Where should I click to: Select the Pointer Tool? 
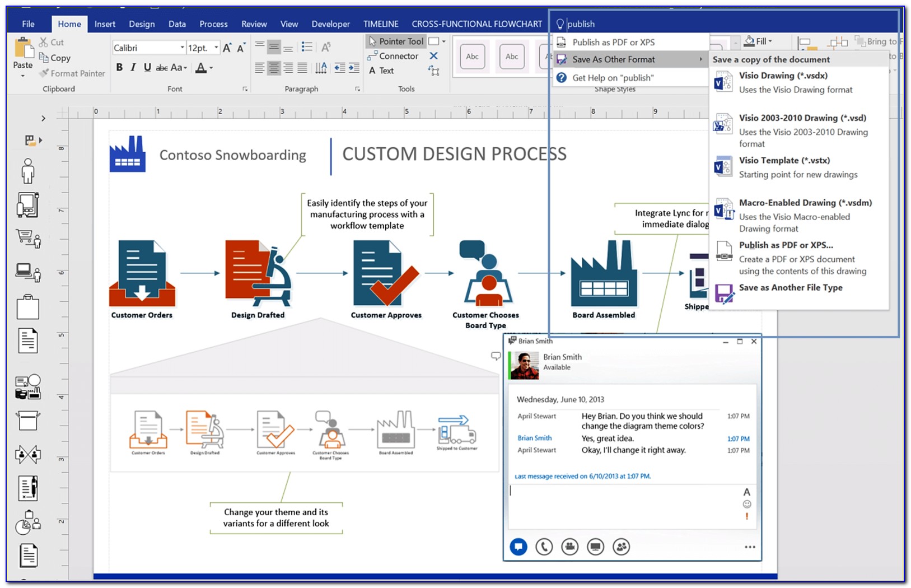395,41
